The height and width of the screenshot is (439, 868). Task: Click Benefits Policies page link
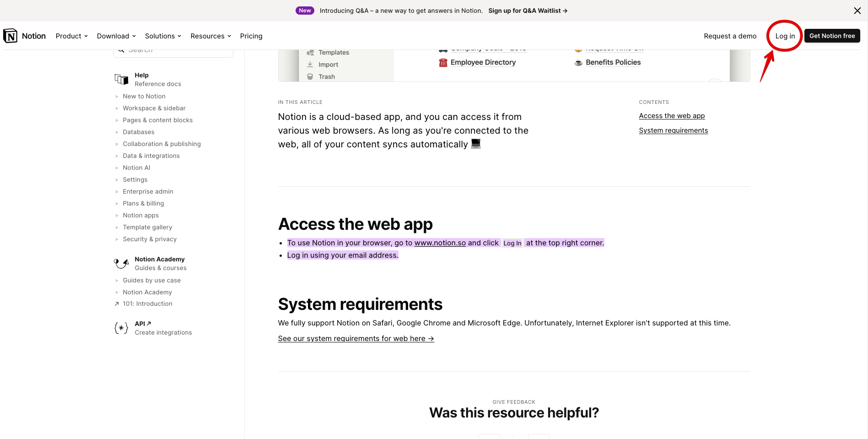[613, 62]
